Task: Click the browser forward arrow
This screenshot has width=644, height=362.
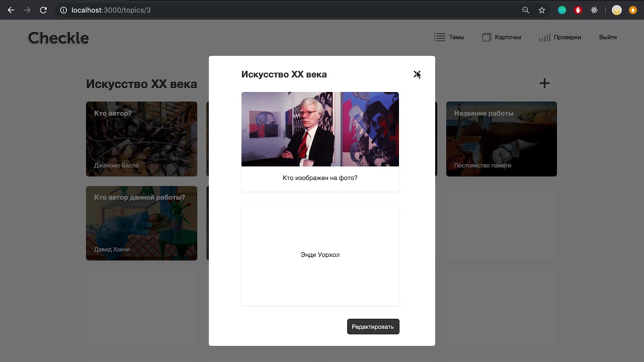Action: point(27,10)
